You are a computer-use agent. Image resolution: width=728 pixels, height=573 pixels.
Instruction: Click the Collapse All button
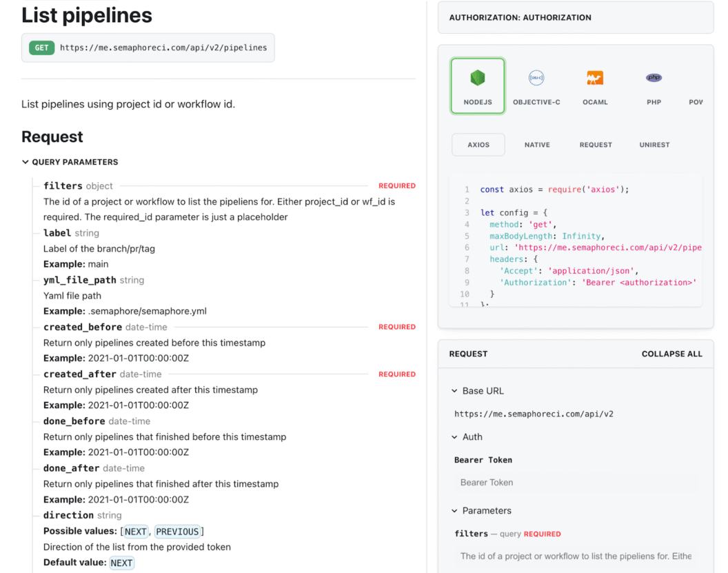[x=671, y=354]
